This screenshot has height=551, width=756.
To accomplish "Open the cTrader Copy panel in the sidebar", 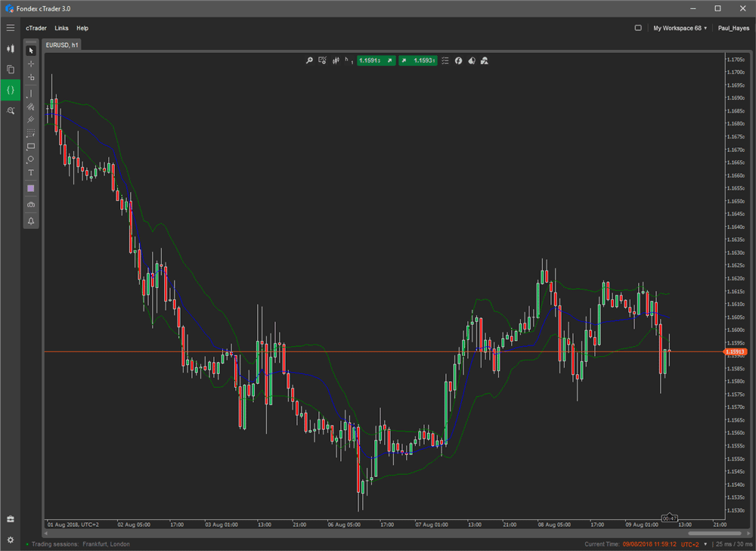I will tap(11, 69).
